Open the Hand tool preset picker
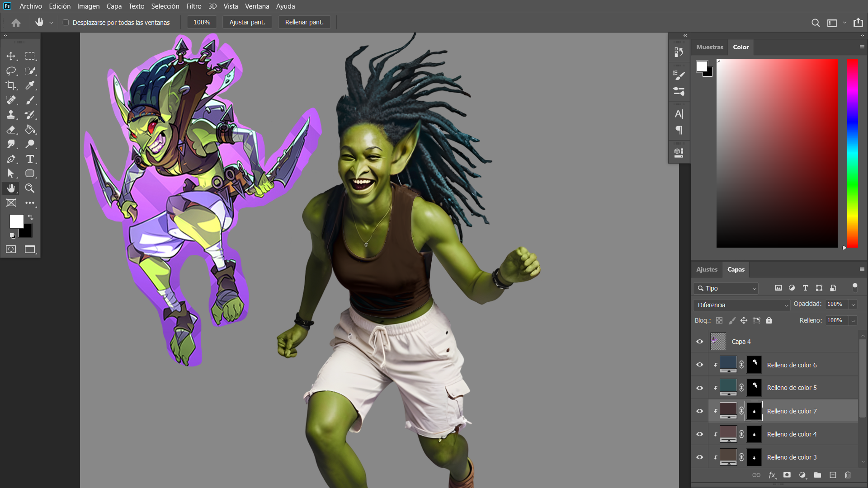Viewport: 868px width, 488px height. (51, 23)
